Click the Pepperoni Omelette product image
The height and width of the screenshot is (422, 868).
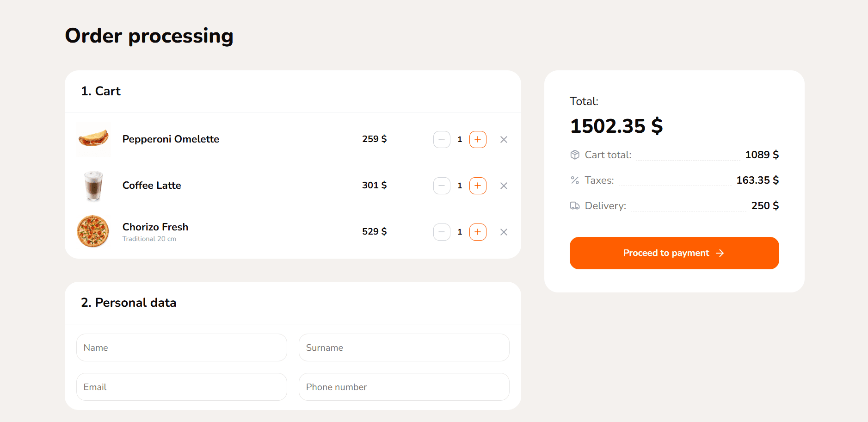point(93,139)
